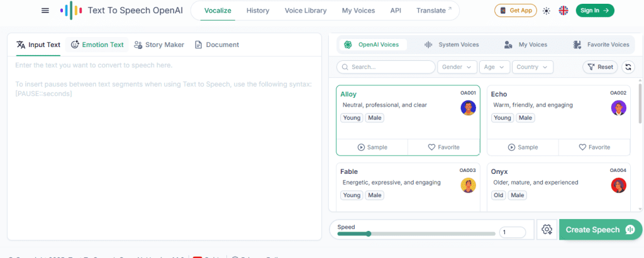Select the Fable voice
Viewport: 644px width, 258px height.
408,187
